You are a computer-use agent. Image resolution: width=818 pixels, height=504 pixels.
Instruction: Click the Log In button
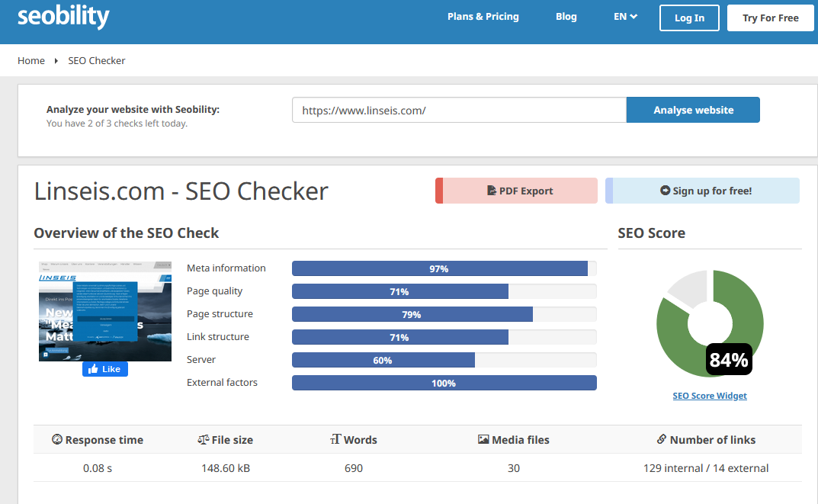(689, 18)
